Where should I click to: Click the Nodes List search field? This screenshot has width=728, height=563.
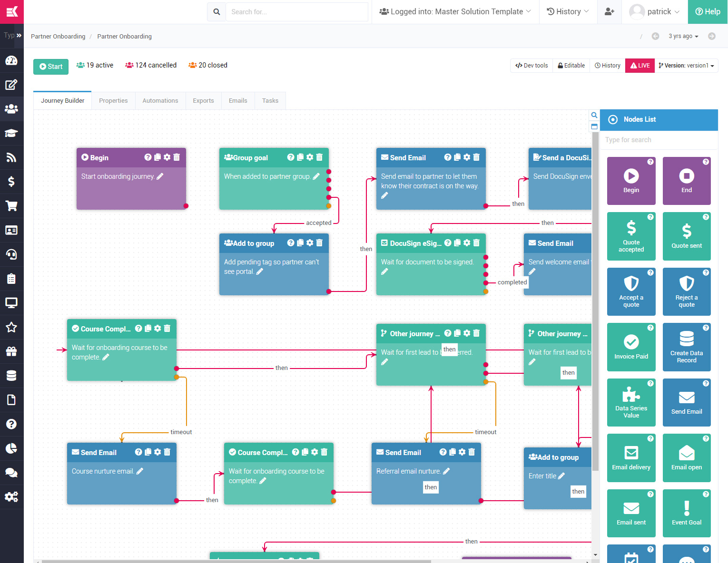[x=659, y=140]
